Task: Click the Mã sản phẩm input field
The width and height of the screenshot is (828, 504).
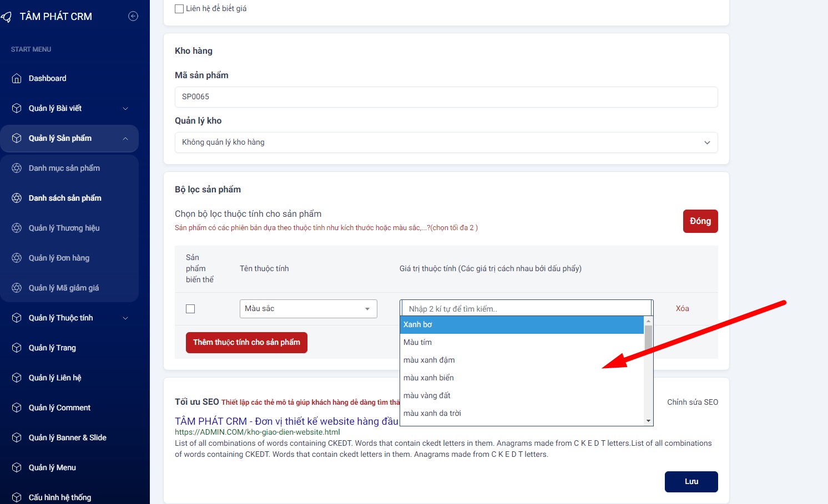Action: pos(446,97)
